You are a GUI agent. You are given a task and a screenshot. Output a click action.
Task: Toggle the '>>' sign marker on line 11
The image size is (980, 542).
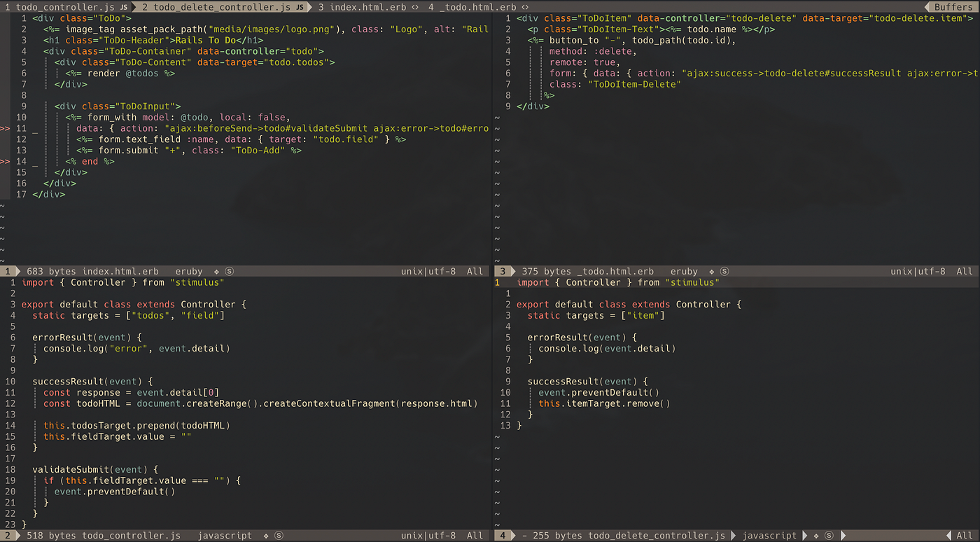(4, 128)
